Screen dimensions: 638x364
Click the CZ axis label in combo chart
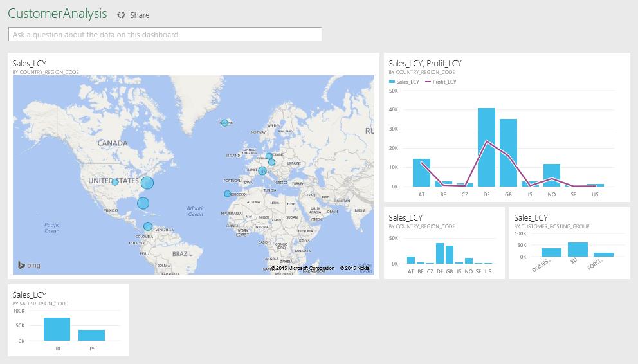click(x=464, y=194)
